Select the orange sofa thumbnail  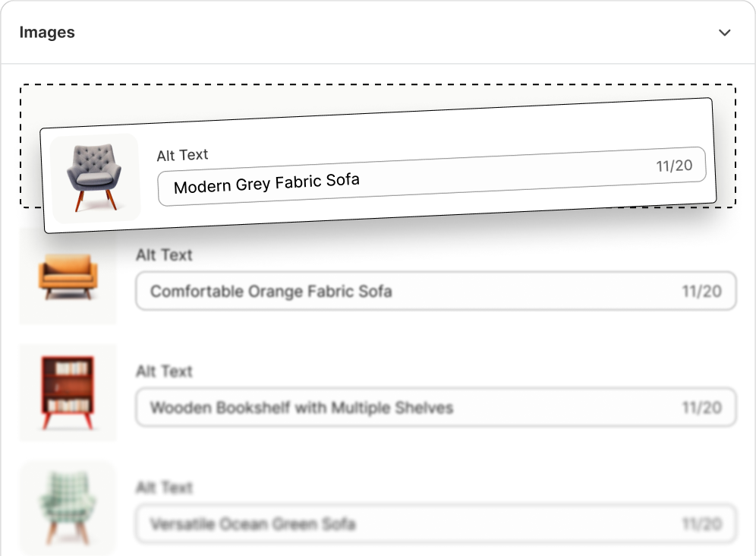(68, 276)
